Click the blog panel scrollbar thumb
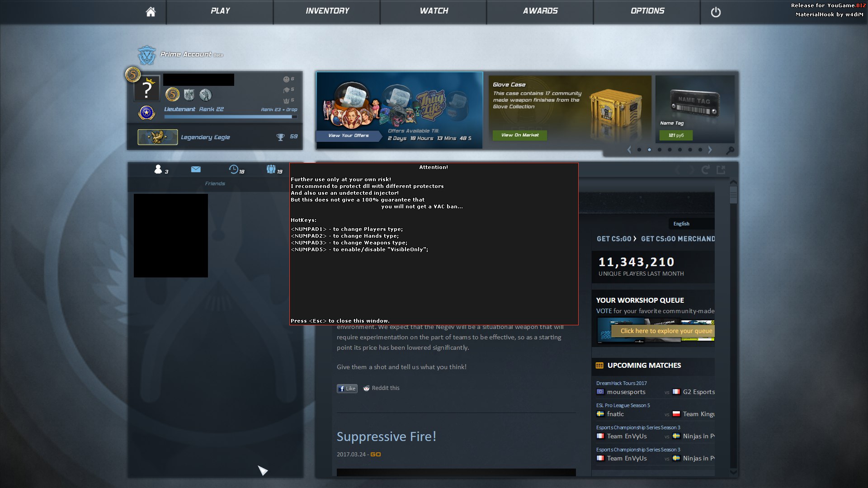Viewport: 868px width, 488px height. (733, 195)
